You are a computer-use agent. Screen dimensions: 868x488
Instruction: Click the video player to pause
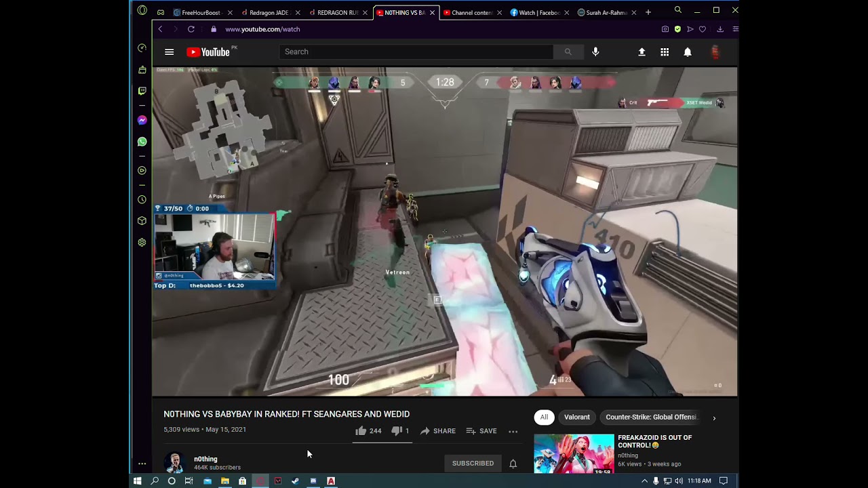tap(445, 231)
